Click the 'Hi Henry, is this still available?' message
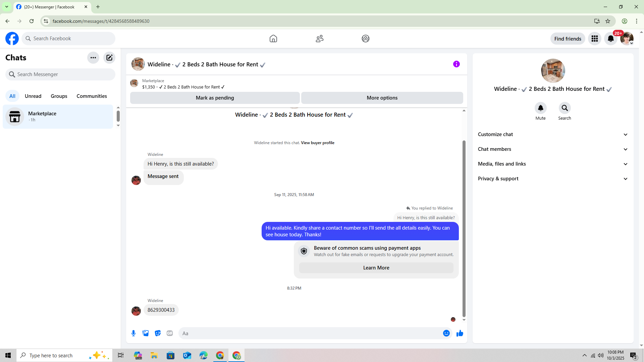 click(181, 164)
